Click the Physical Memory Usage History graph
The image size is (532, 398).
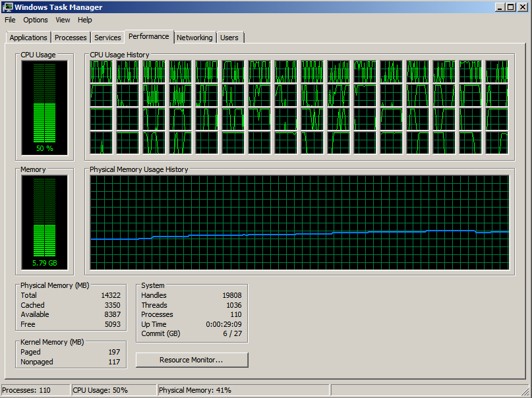pyautogui.click(x=299, y=222)
